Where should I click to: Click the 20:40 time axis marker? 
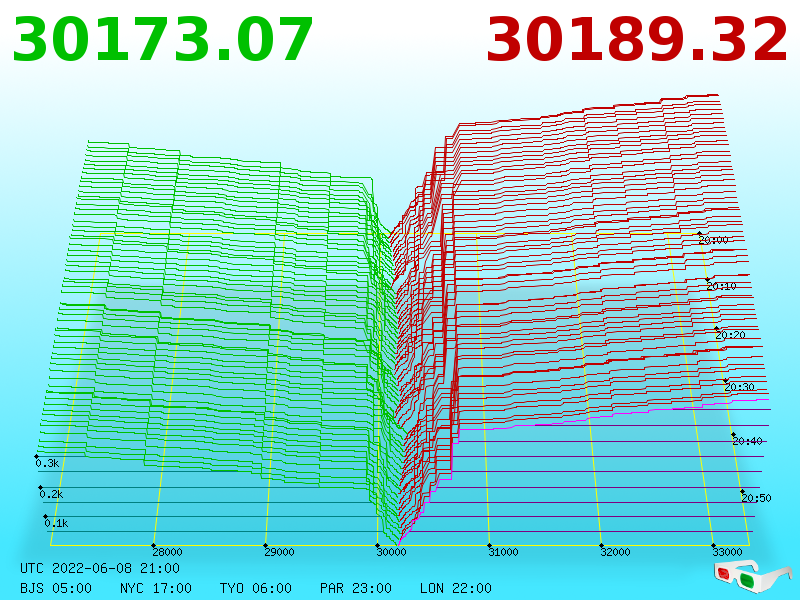[x=747, y=441]
